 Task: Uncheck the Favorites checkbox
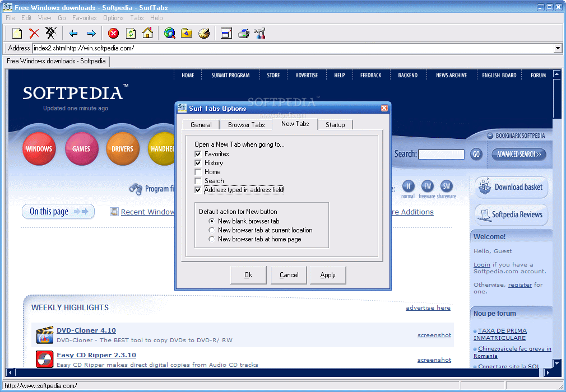[198, 154]
